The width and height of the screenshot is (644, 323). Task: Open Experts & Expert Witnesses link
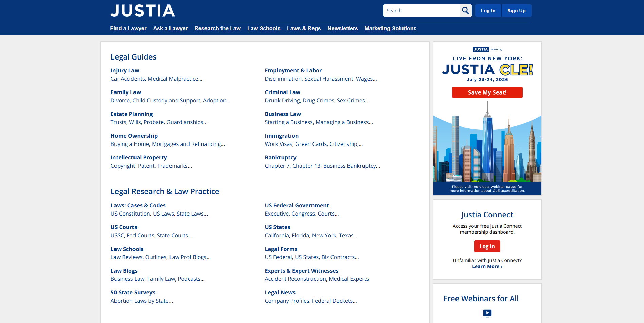302,271
